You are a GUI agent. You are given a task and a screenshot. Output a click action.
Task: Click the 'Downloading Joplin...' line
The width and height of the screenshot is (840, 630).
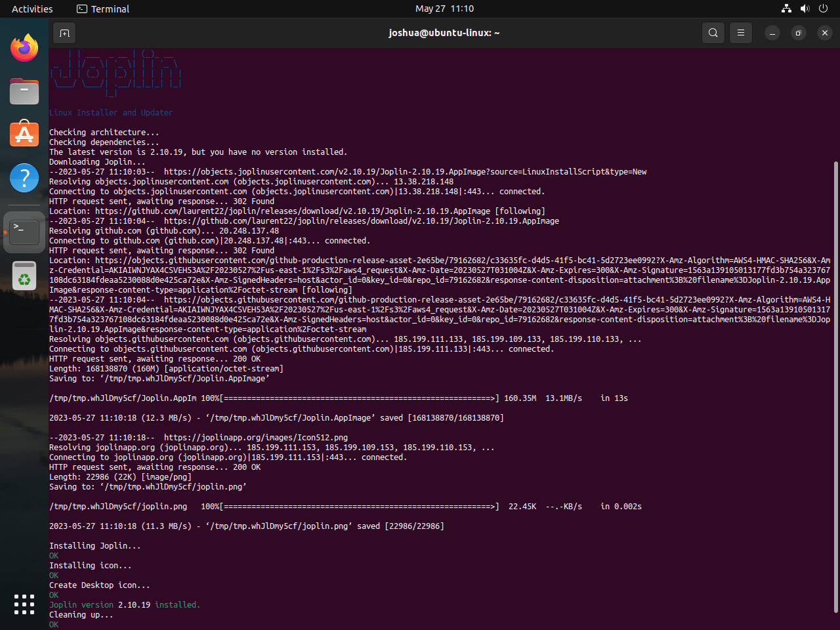tap(97, 162)
